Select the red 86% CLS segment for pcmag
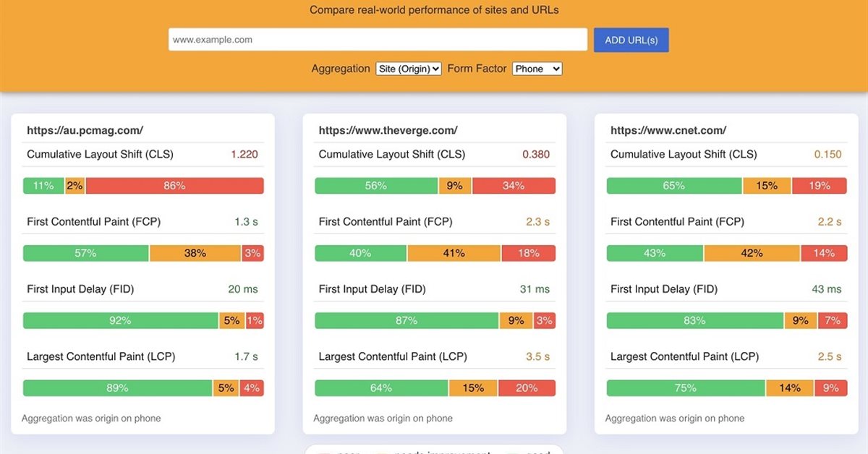The image size is (868, 454). coord(174,186)
